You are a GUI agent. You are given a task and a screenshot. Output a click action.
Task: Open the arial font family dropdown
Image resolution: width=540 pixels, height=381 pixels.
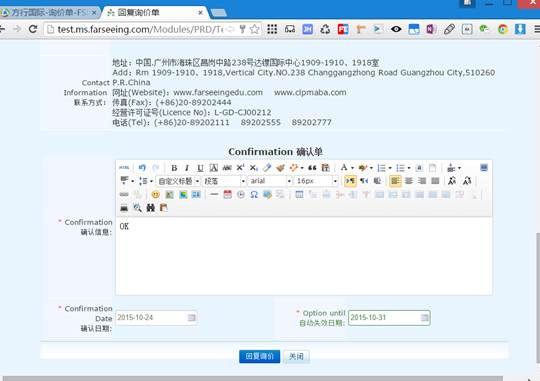(x=270, y=181)
